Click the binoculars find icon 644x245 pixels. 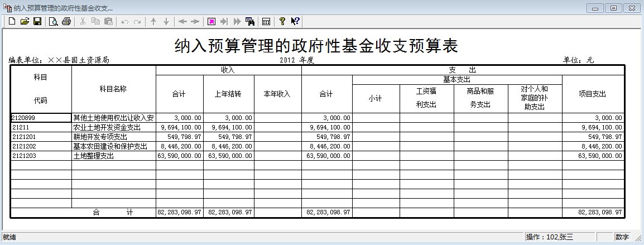250,21
